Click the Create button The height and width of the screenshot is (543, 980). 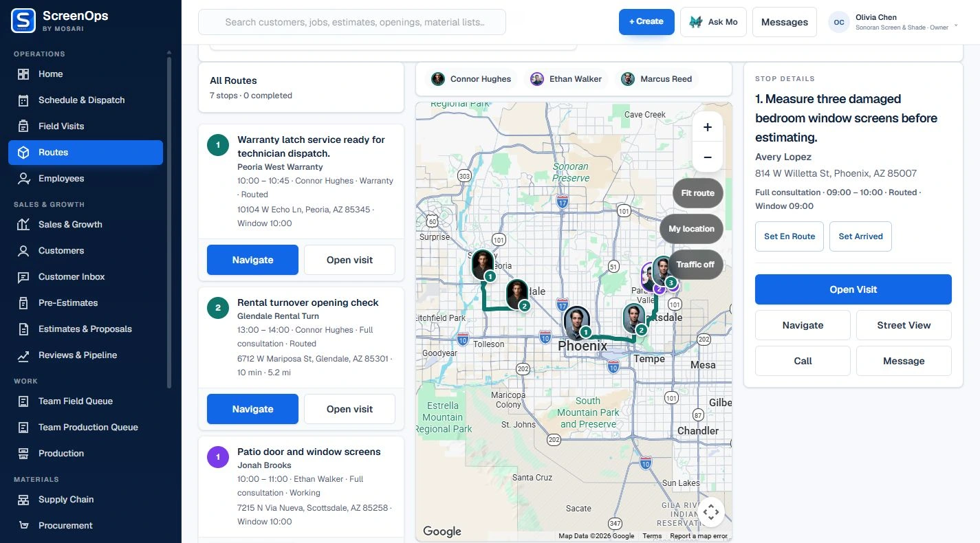click(x=646, y=21)
